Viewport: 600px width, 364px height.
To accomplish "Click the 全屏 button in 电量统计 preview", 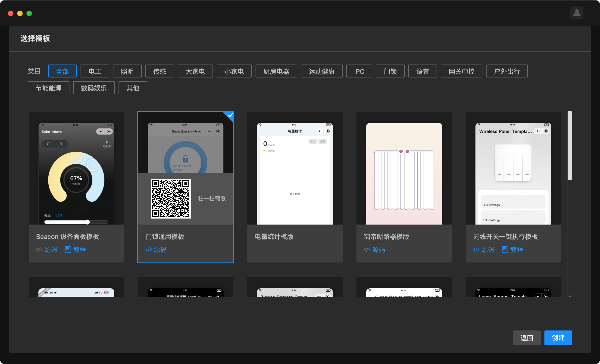I will tap(322, 141).
